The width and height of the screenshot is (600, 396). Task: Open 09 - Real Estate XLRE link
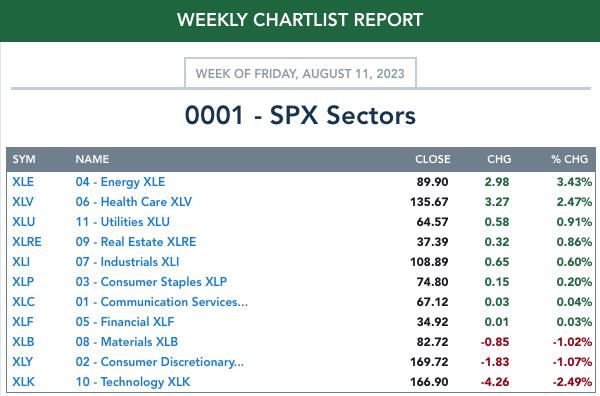click(136, 241)
